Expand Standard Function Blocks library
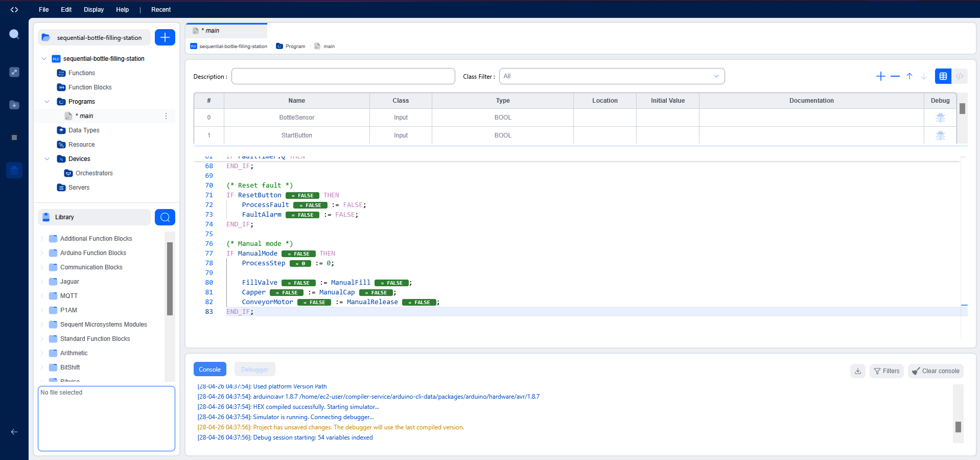Screen dimensions: 980x460 click(42, 339)
